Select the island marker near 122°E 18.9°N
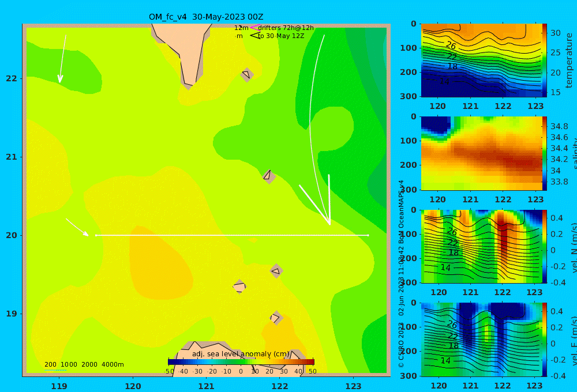The width and height of the screenshot is (577, 392). point(276,318)
